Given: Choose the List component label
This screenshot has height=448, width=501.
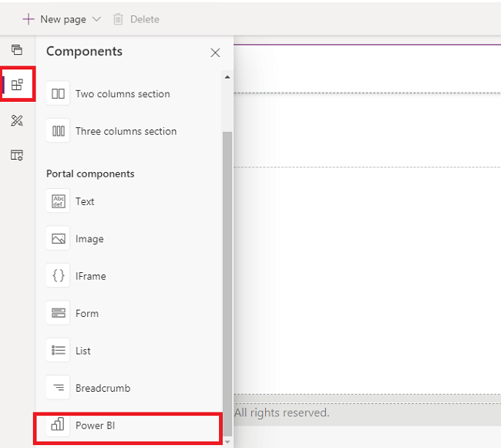Looking at the screenshot, I should [83, 351].
